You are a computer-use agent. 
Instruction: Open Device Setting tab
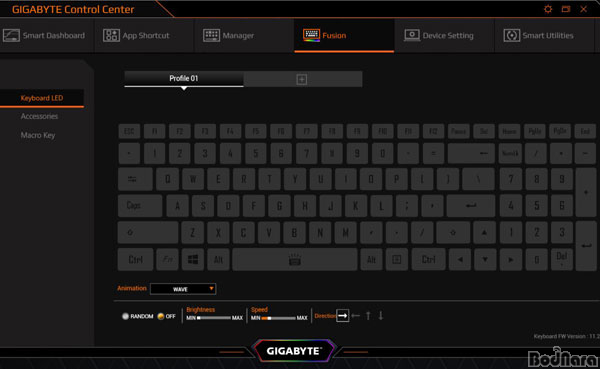(x=444, y=36)
